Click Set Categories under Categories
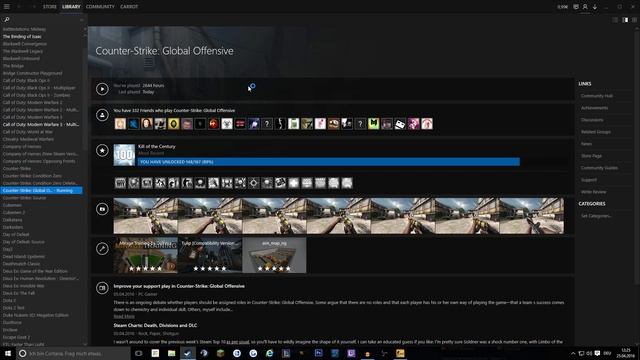Screen dimensions: 640x360 coord(596,216)
